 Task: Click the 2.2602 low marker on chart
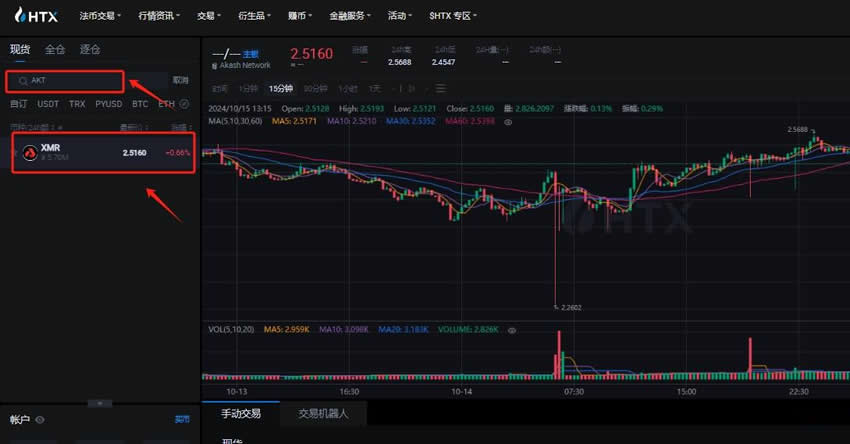571,307
